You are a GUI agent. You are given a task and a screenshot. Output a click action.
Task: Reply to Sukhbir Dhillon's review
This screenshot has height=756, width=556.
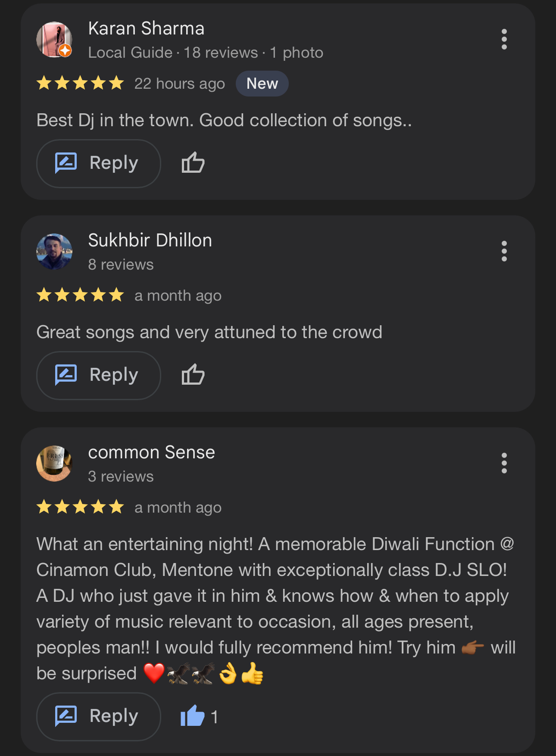(99, 375)
